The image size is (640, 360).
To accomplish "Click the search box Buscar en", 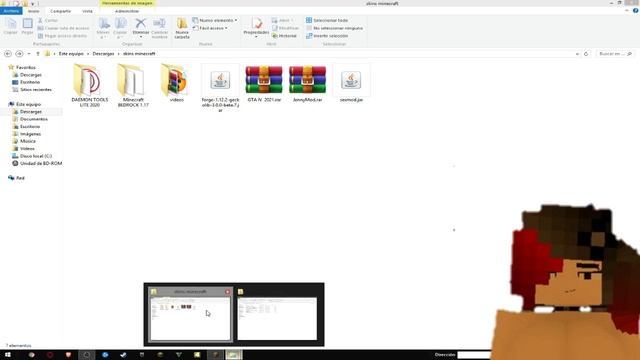I will pos(615,53).
